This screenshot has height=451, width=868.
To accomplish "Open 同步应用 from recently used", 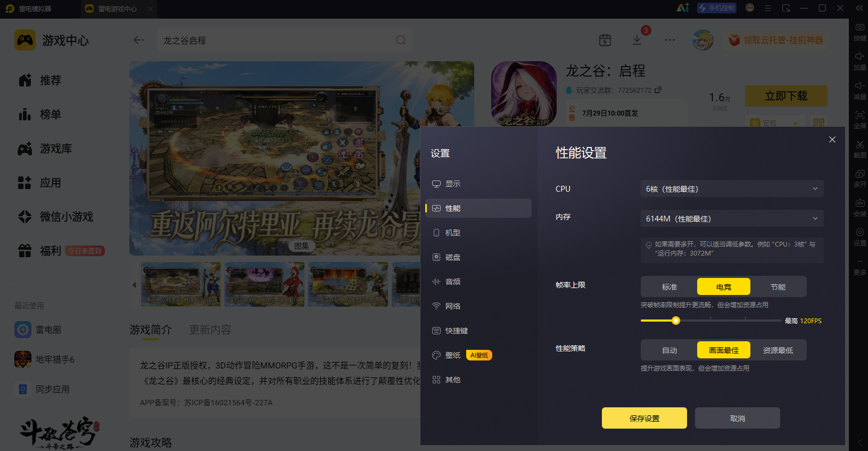I will pos(42,389).
